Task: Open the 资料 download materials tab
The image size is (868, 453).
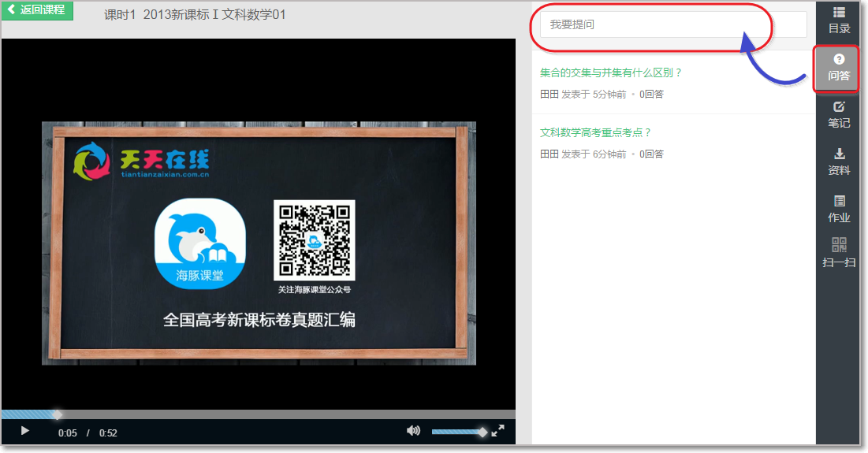Action: pyautogui.click(x=839, y=162)
